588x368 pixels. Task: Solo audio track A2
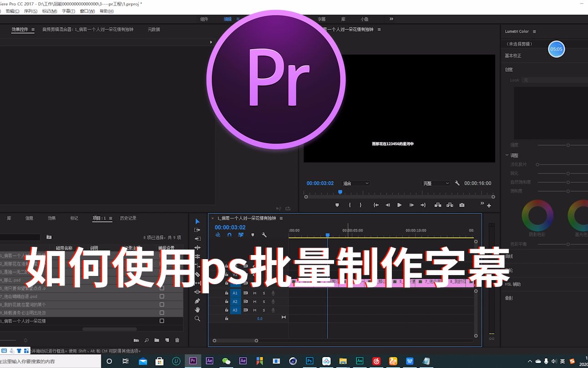point(264,301)
